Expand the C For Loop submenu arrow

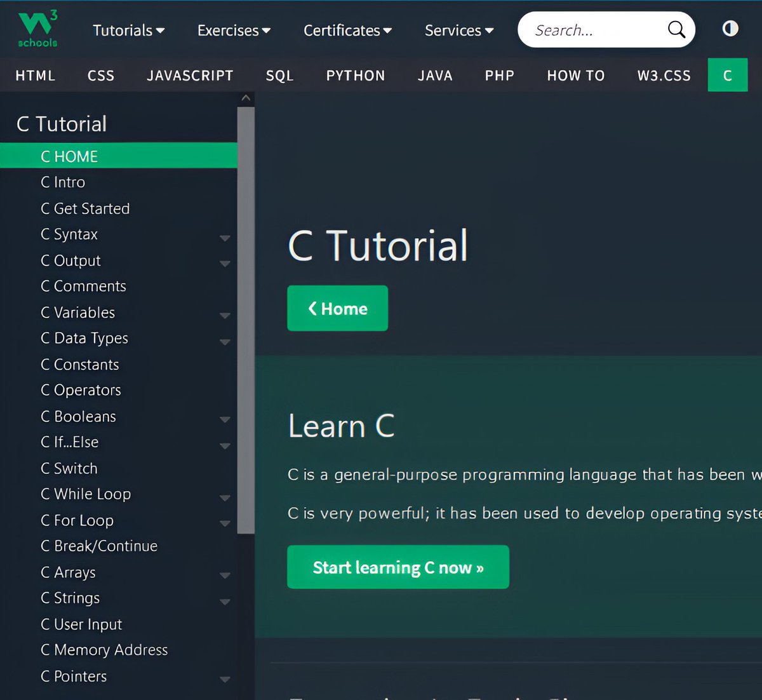[225, 523]
